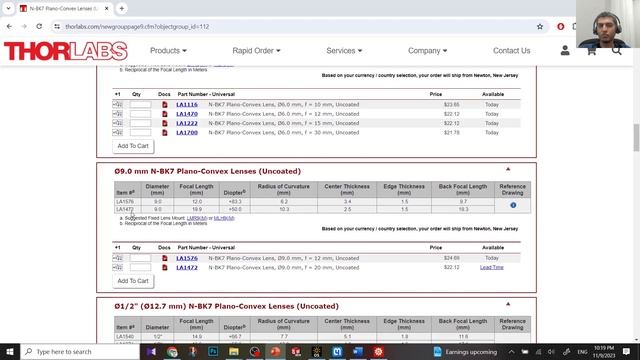640x360 pixels.
Task: Go to Contact Us
Action: [x=511, y=51]
